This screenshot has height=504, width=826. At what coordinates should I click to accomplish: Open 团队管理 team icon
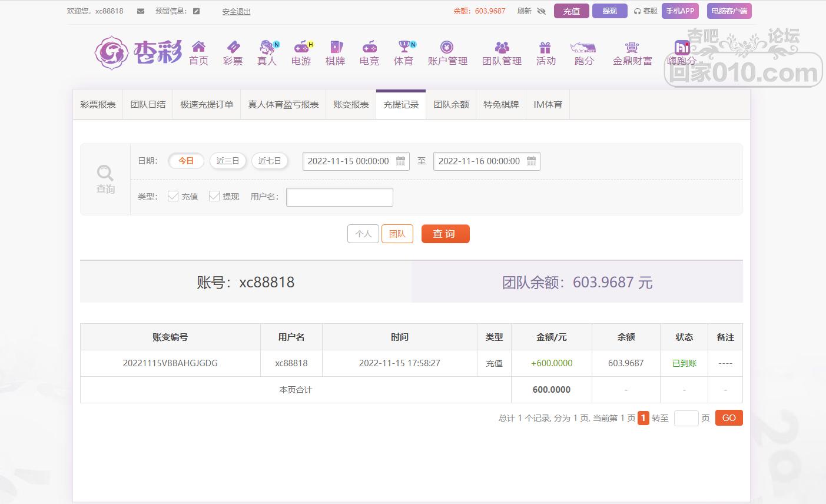(502, 47)
